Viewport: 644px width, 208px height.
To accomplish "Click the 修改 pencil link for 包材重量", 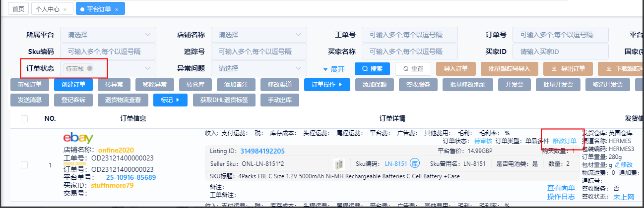I will pos(624,164).
